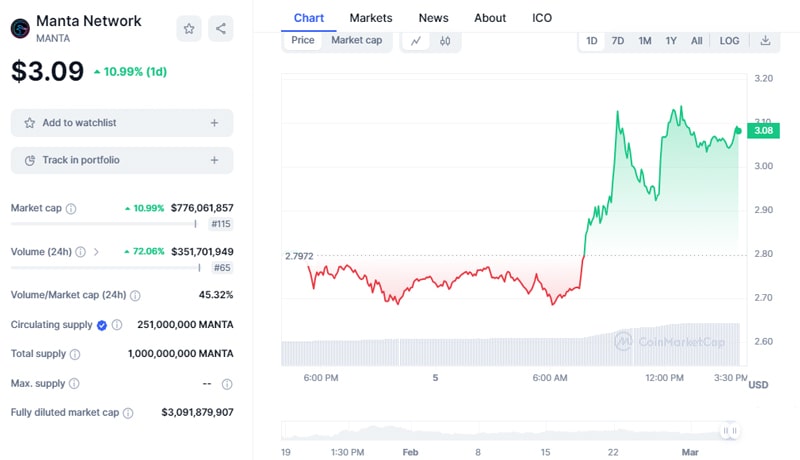Click the star icon in Add to watchlist

[x=30, y=123]
